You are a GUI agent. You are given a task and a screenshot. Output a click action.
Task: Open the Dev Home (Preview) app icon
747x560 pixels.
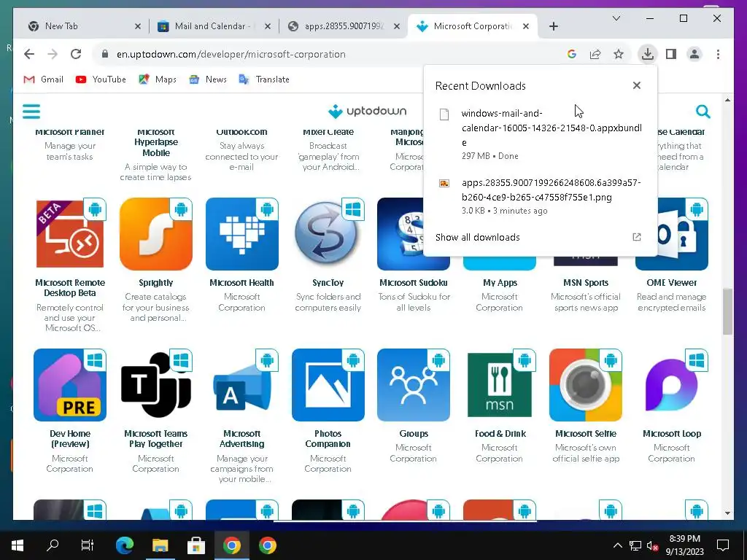pyautogui.click(x=70, y=385)
